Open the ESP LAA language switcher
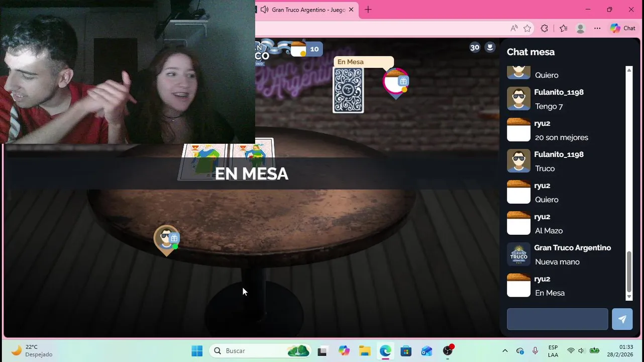 click(x=553, y=351)
